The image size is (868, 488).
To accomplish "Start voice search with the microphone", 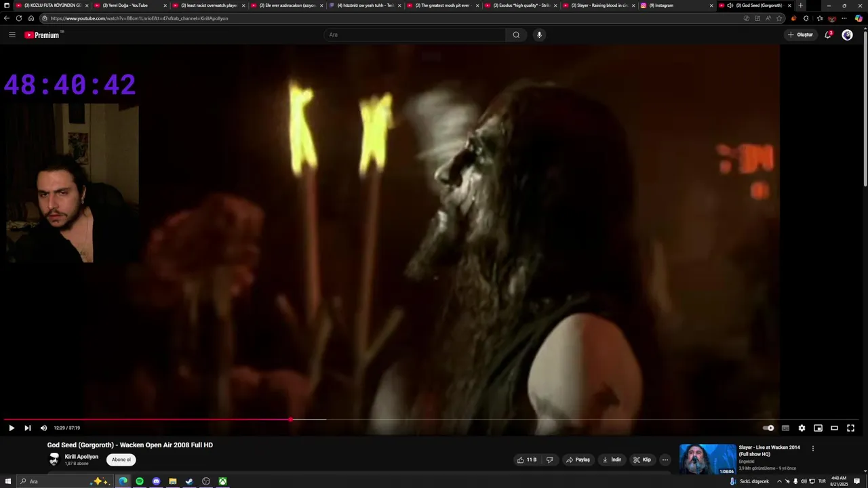I will [539, 35].
